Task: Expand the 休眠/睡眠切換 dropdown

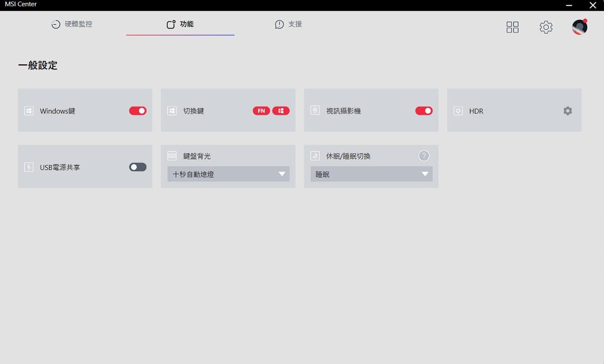Action: [x=371, y=174]
